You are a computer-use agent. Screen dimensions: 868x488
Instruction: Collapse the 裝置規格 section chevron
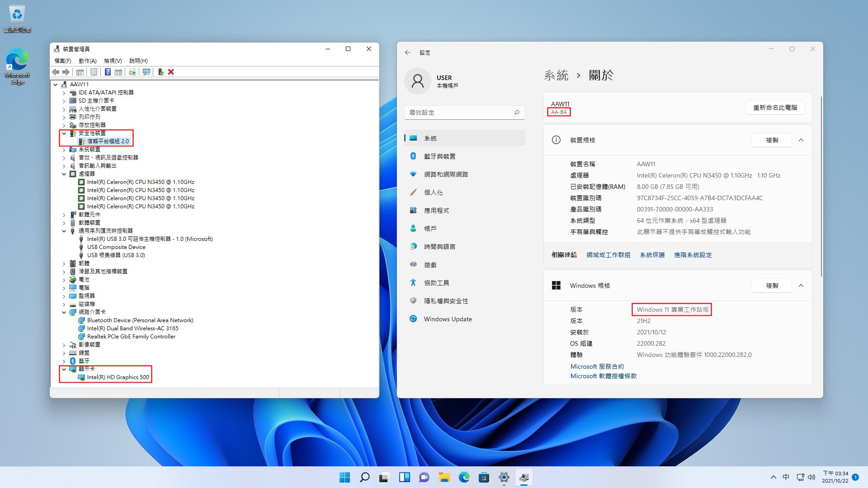tap(801, 140)
